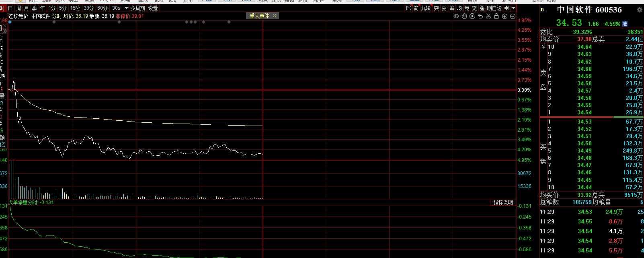This screenshot has height=258, width=644.
Task: Click the blue diamond event marker
Action: pos(10,22)
